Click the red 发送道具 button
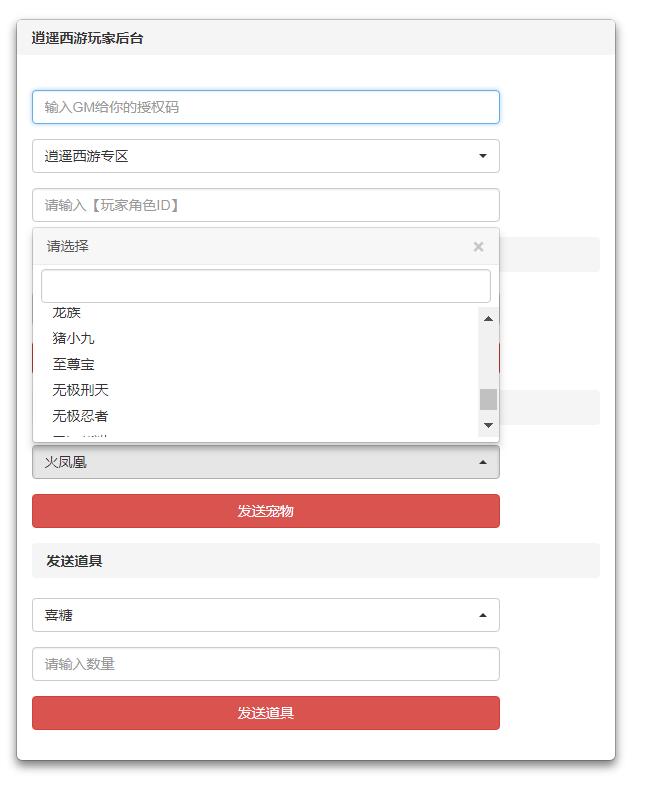This screenshot has height=803, width=653. pos(265,713)
